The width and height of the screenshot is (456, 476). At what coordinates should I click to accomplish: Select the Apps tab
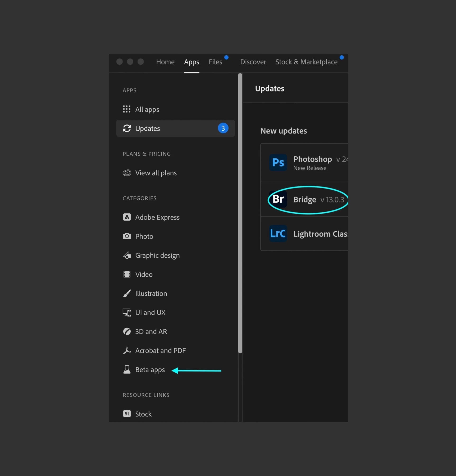pyautogui.click(x=191, y=62)
